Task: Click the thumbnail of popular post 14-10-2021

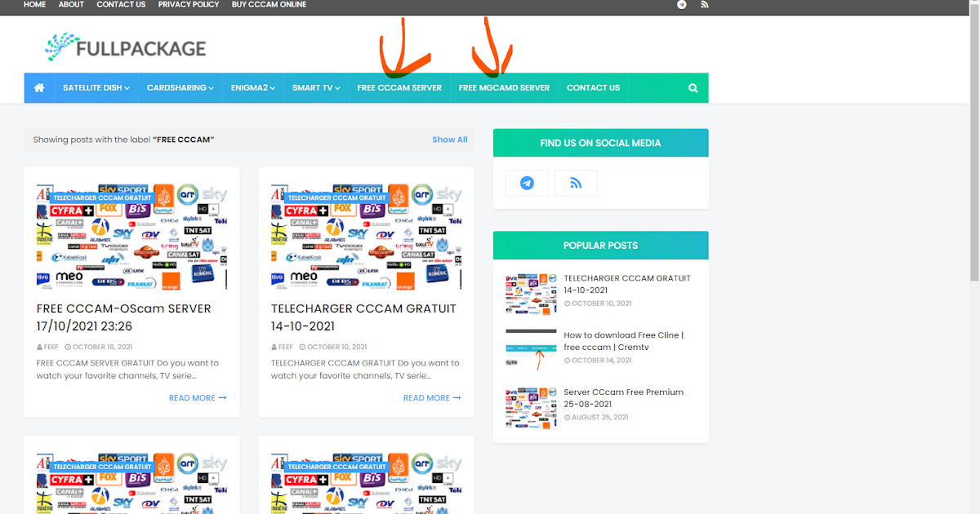Action: 531,295
